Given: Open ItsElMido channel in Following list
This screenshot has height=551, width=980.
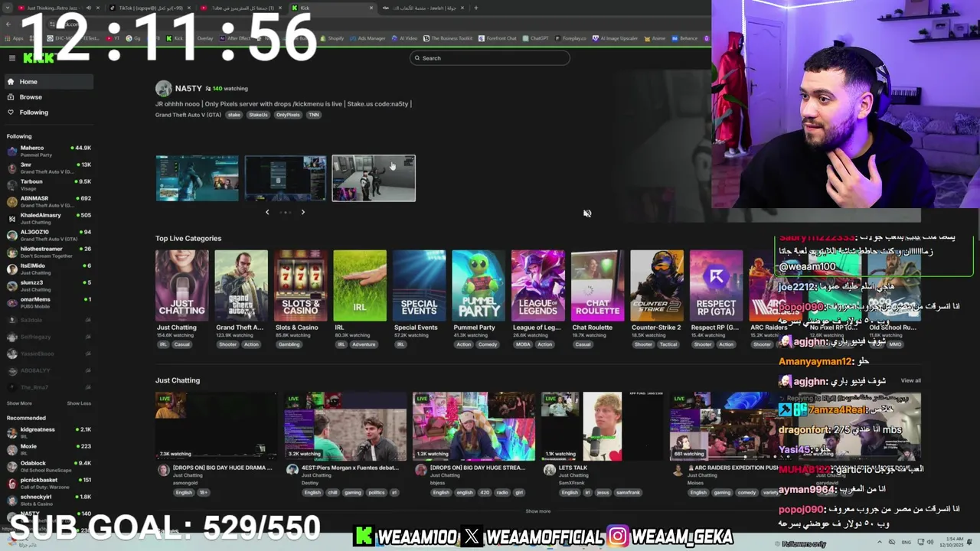Looking at the screenshot, I should tap(47, 269).
